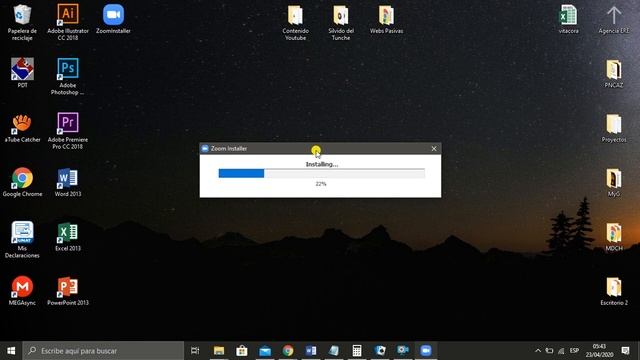Open the clock and date flyout
The width and height of the screenshot is (640, 360).
tap(599, 351)
